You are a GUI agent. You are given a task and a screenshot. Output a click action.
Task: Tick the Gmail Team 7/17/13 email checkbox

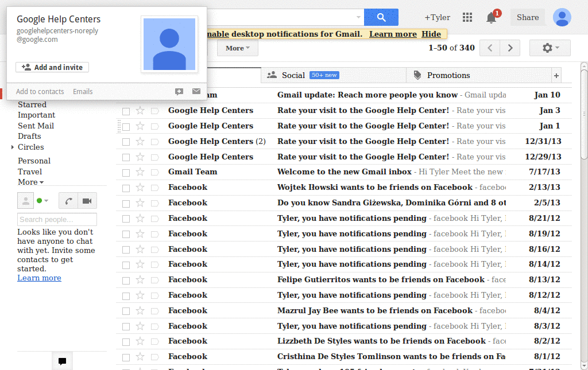coord(126,173)
